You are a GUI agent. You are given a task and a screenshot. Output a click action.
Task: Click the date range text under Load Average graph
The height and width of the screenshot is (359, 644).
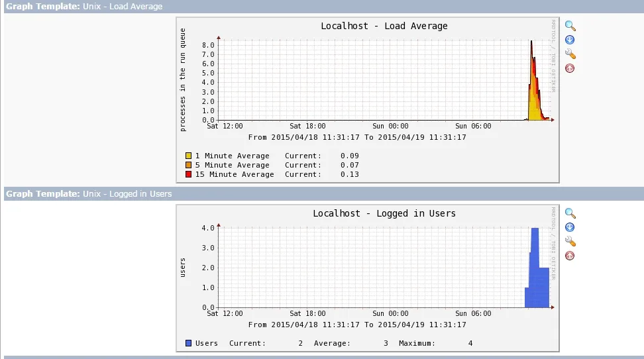point(357,137)
